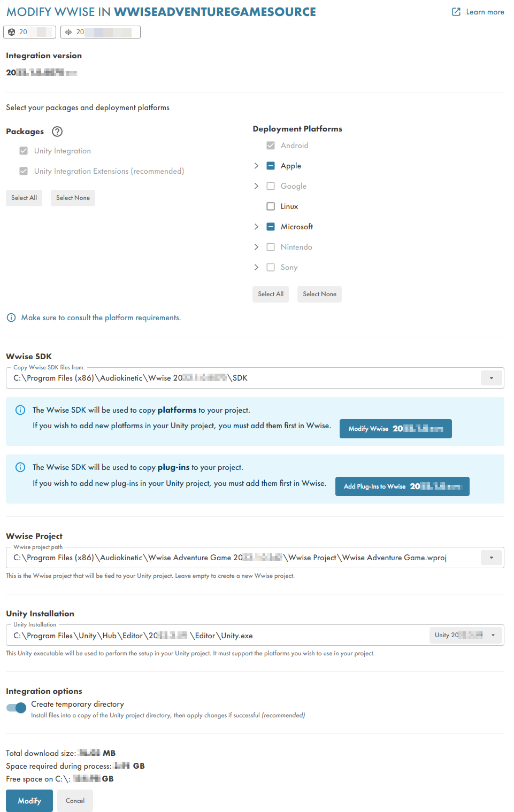The height and width of the screenshot is (812, 514).
Task: Expand the Microsoft platform group
Action: [256, 227]
